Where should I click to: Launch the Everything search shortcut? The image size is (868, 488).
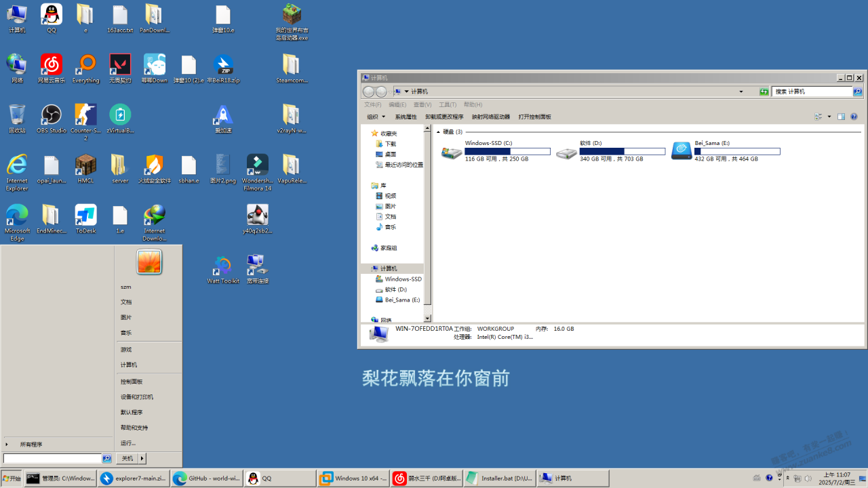(85, 68)
